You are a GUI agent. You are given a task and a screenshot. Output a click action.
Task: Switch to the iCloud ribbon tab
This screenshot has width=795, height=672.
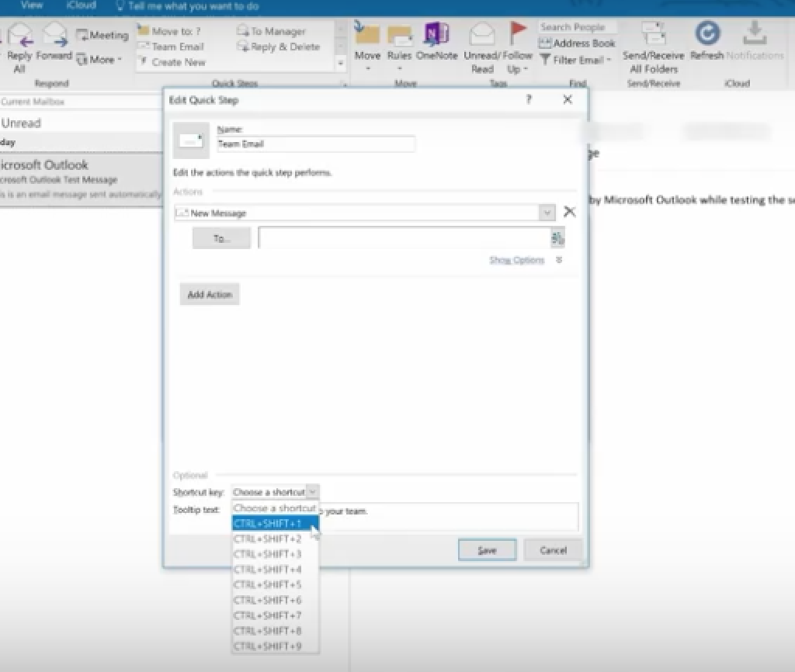81,5
